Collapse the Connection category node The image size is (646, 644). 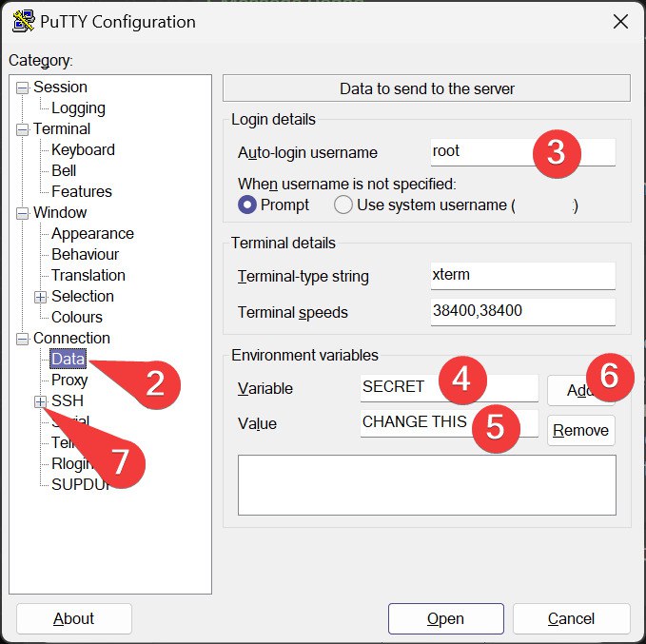point(22,339)
